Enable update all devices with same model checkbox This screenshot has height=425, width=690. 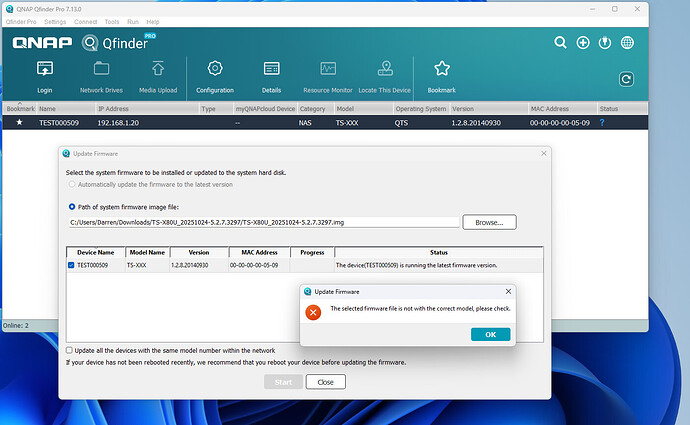click(x=69, y=350)
